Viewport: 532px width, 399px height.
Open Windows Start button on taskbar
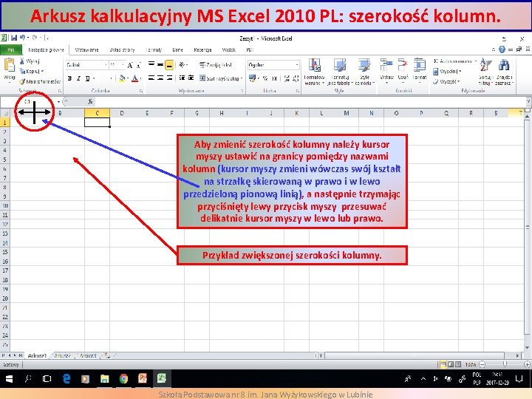pos(9,378)
